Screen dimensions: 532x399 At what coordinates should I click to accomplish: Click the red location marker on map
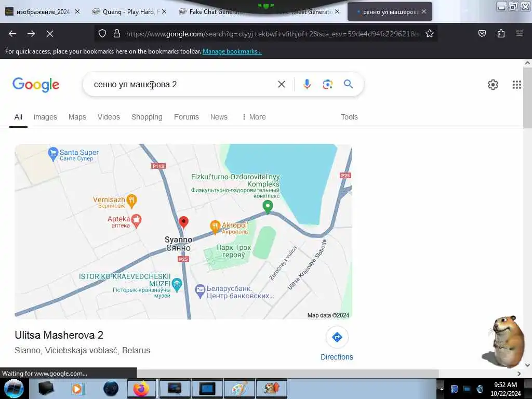(x=183, y=222)
